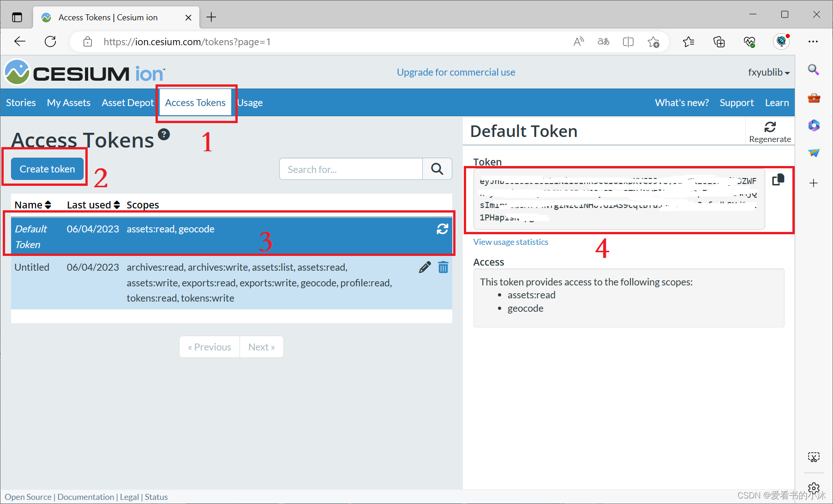The width and height of the screenshot is (833, 504).
Task: Click View usage statistics link
Action: click(511, 242)
